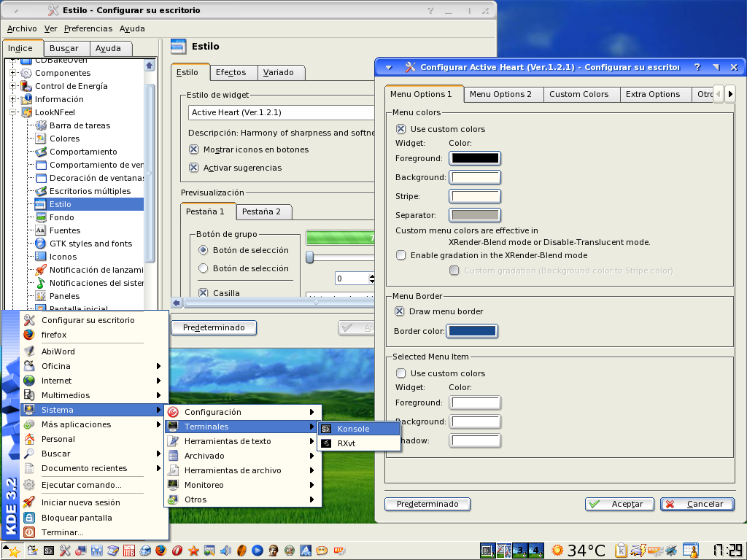Click the Bloquear pantalla lock icon
747x560 pixels.
[29, 518]
